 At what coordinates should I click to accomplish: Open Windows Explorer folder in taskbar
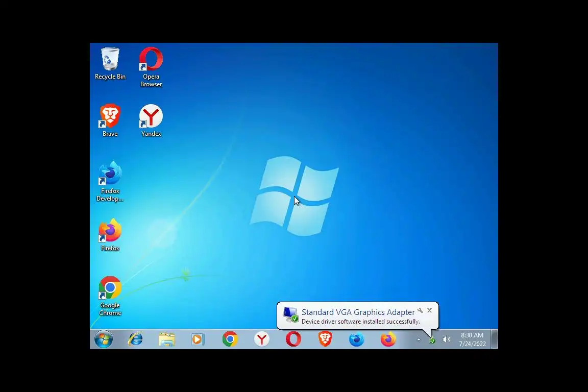[167, 339]
